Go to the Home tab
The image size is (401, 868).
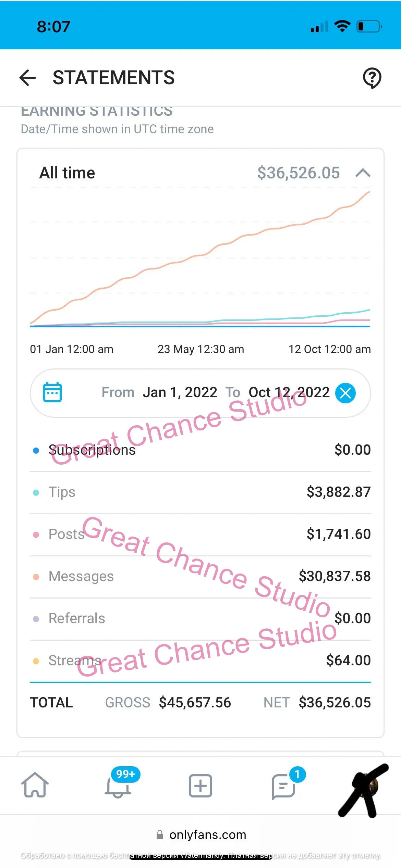coord(35,785)
